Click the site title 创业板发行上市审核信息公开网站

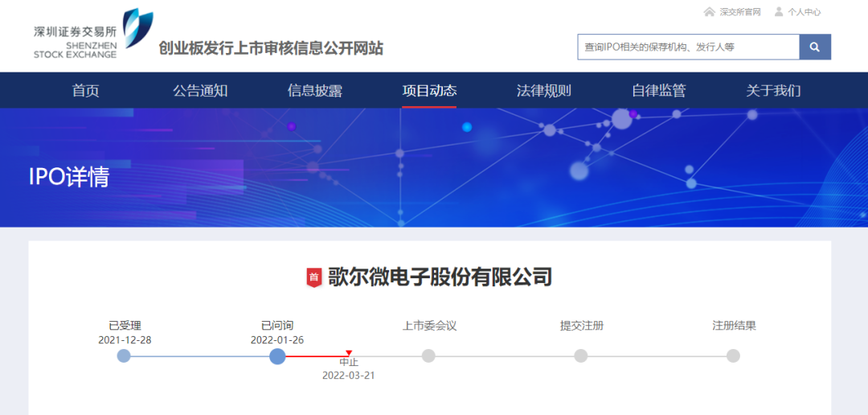coord(271,48)
